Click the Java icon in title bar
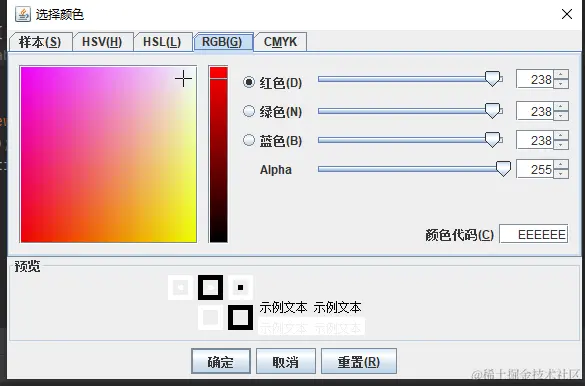 coord(23,14)
